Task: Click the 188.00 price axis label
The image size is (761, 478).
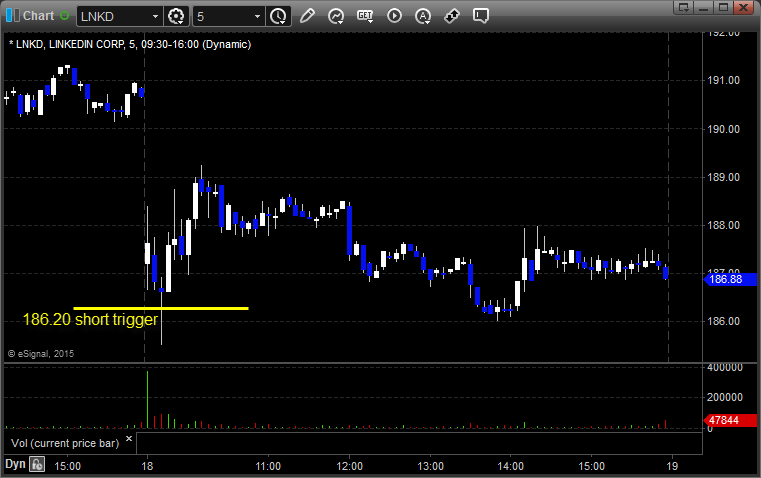Action: coord(724,225)
